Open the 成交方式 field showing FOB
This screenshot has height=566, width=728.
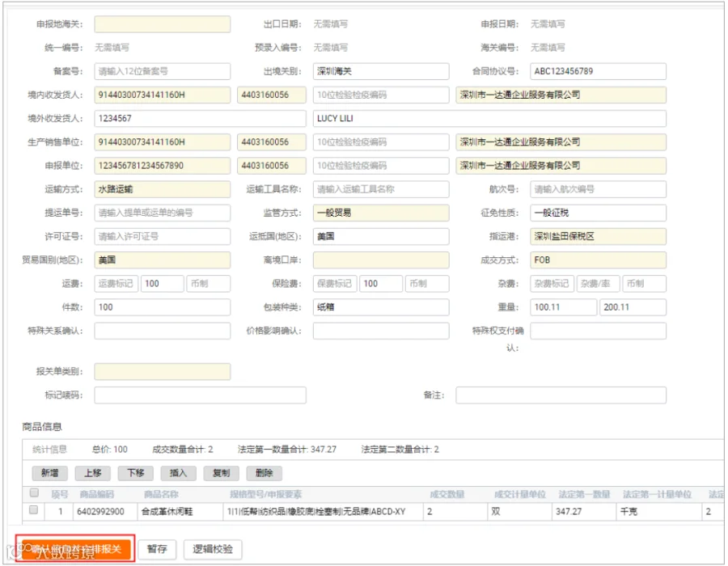coord(598,260)
